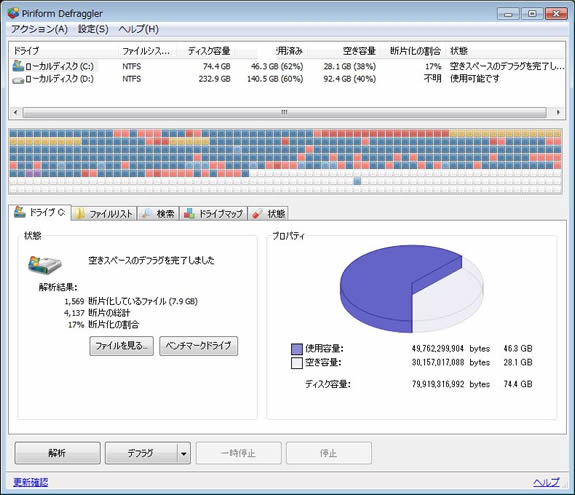
Task: Click the 不明 fragmentation cell
Action: coord(433,78)
